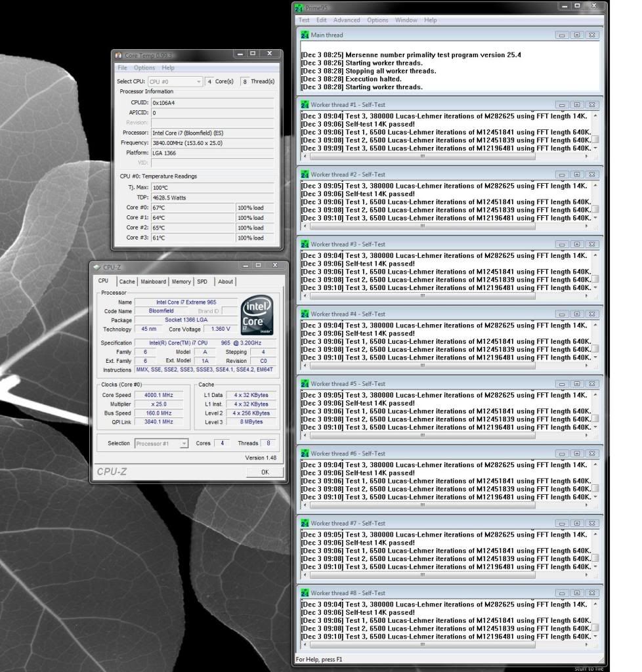Open the About tab in CPU-Z
Viewport: 642px width, 672px height.
[225, 282]
